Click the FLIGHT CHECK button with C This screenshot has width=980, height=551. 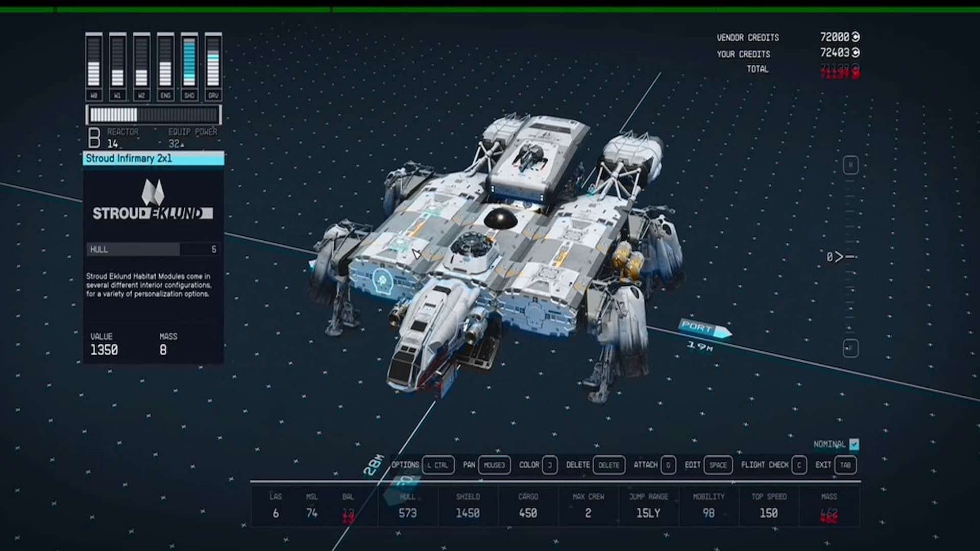(772, 465)
